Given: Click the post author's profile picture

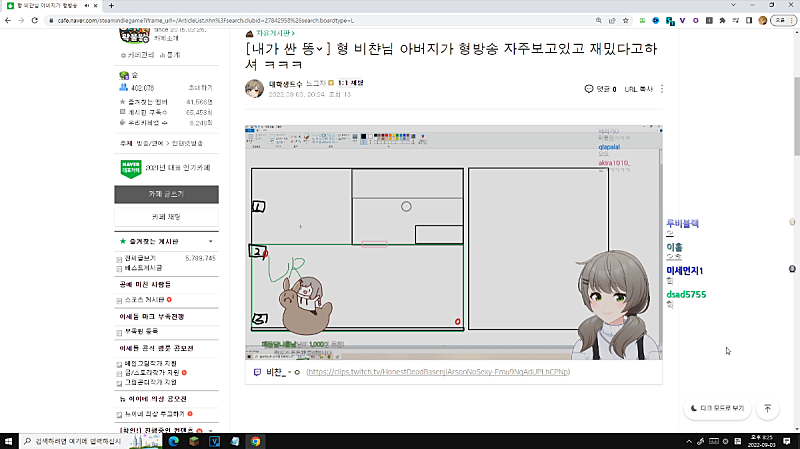Looking at the screenshot, I should pos(254,88).
